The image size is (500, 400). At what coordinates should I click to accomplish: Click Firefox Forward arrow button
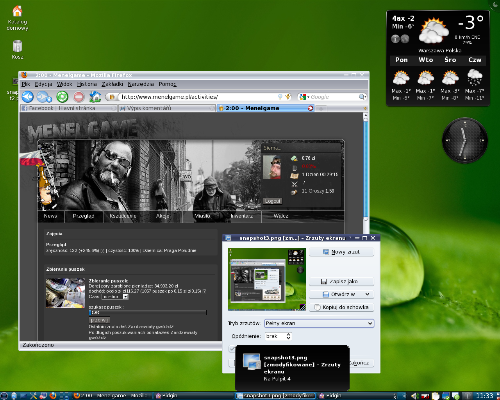pyautogui.click(x=44, y=97)
